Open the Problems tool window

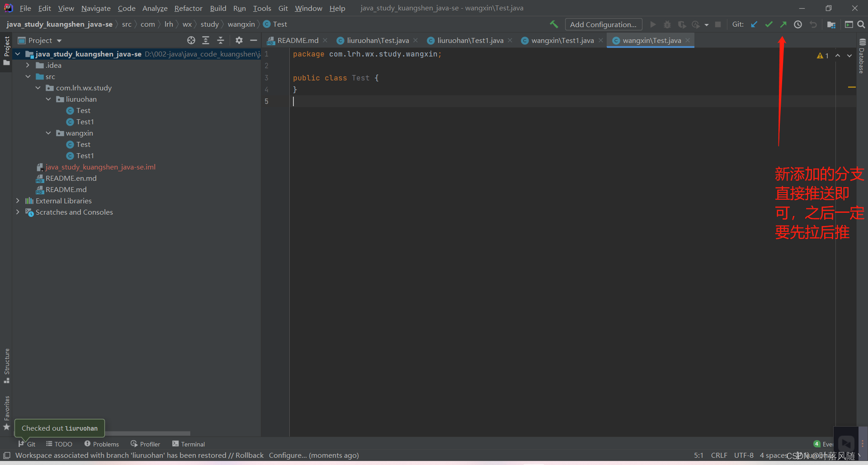click(x=101, y=444)
